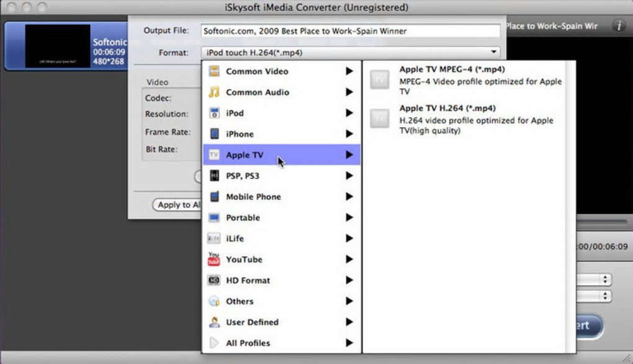Screen dimensions: 633x364
Task: Click the Apple TV icon in menu
Action: click(x=214, y=154)
